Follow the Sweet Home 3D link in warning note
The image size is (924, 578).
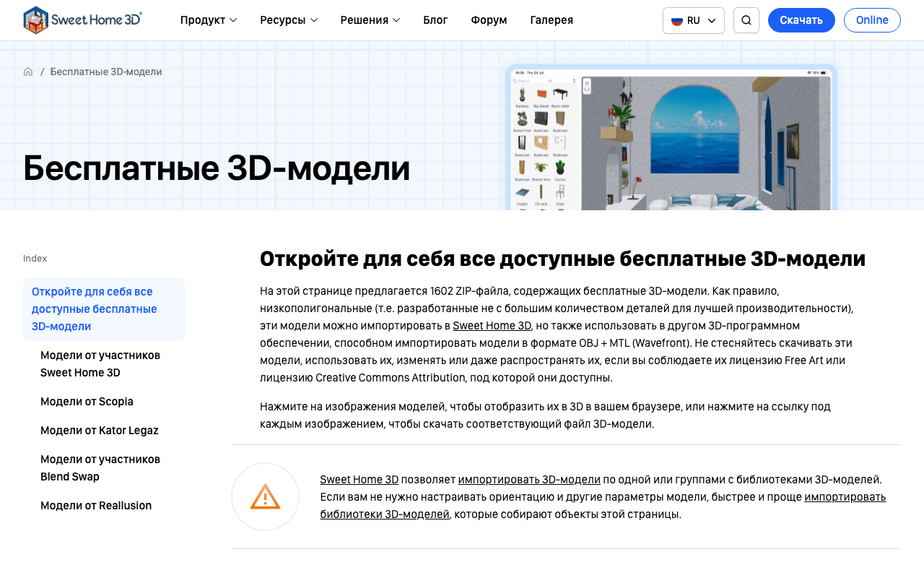coord(359,480)
